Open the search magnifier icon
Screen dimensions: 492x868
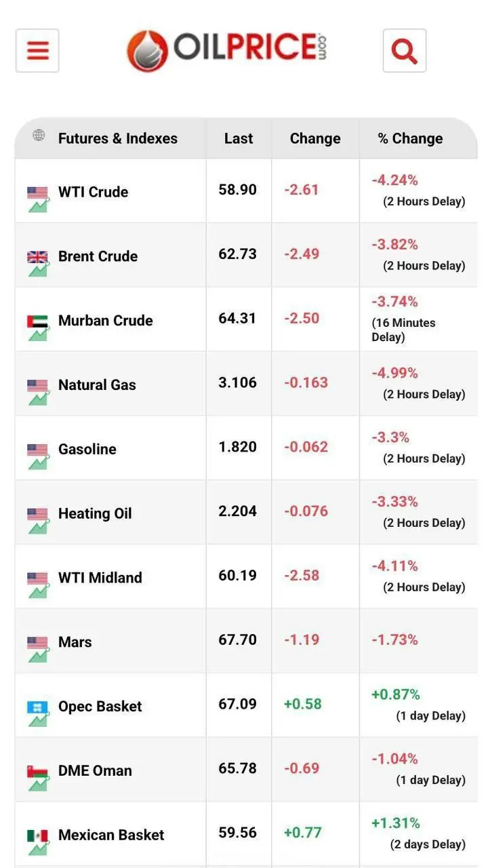[x=404, y=50]
